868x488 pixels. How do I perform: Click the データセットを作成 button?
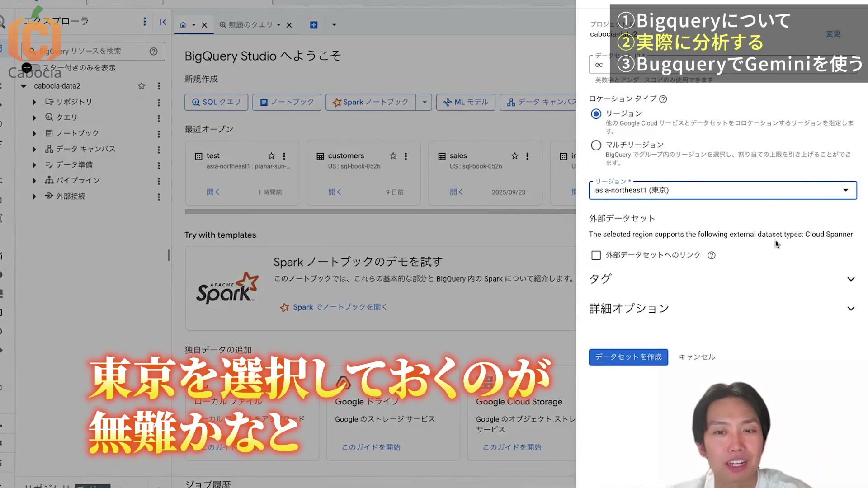pyautogui.click(x=628, y=357)
